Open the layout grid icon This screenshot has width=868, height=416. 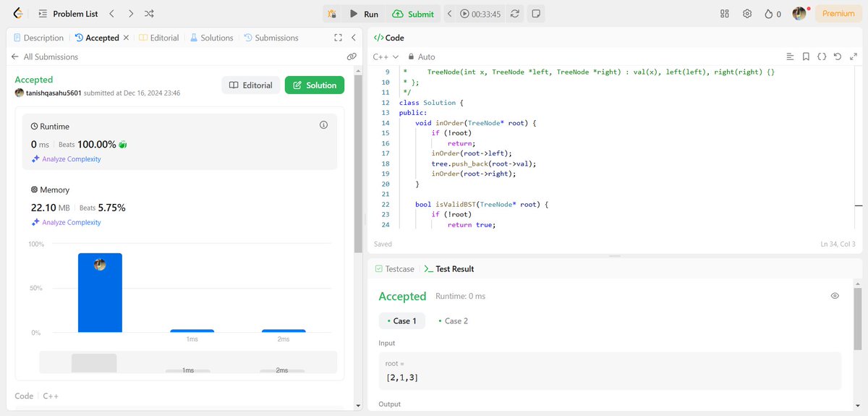725,14
